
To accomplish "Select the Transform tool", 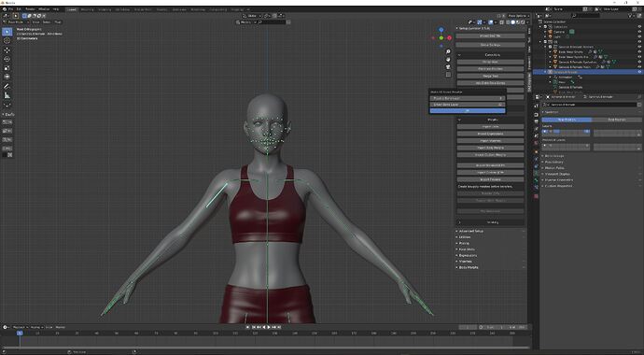I will pos(7,77).
